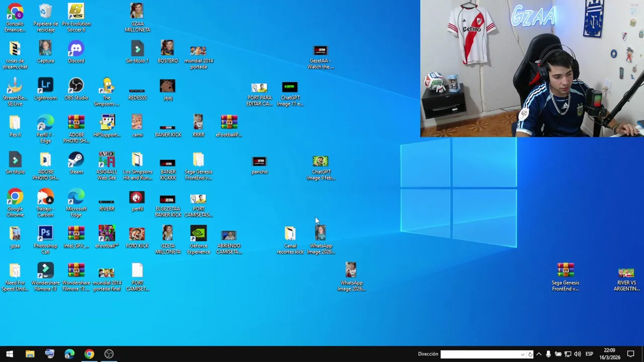This screenshot has height=362, width=644.
Task: Open Pro Evolution Soccer 6 shortcut
Action: click(x=76, y=18)
